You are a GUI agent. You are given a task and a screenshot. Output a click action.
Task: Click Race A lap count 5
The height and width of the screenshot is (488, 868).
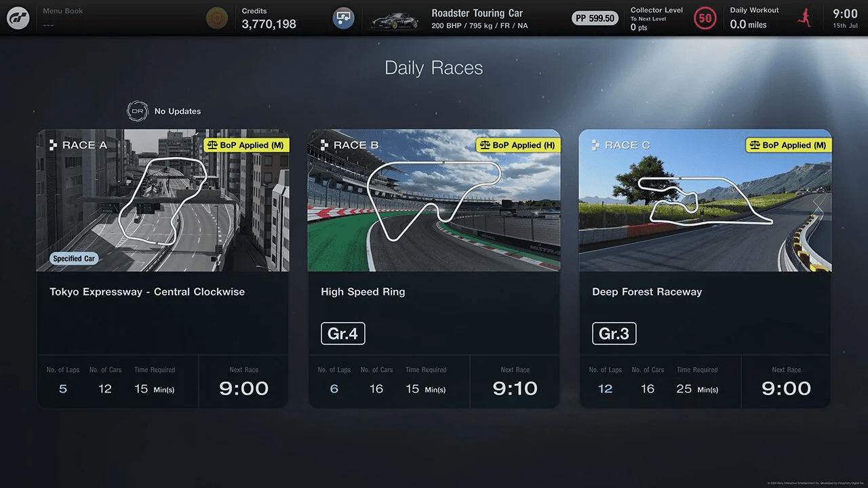coord(63,389)
